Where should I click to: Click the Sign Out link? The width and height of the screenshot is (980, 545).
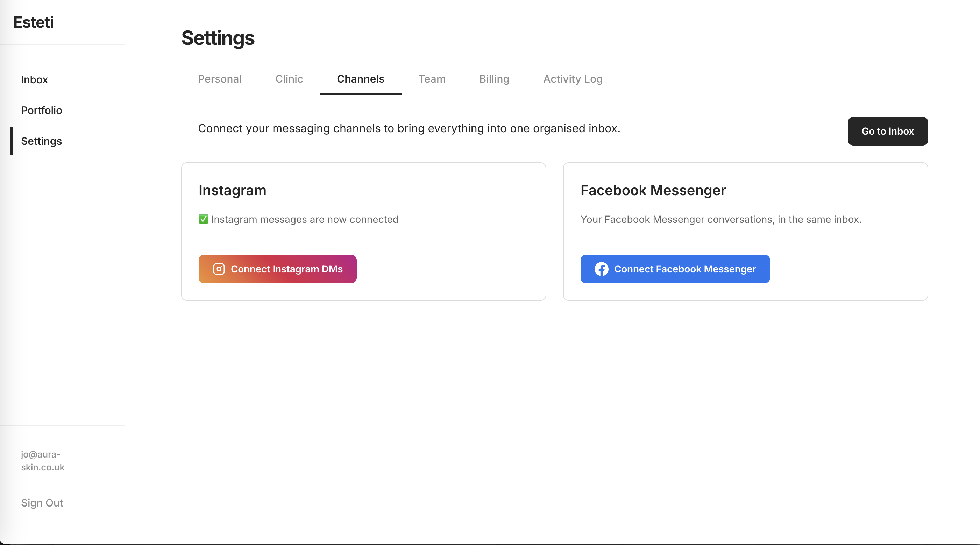tap(42, 503)
